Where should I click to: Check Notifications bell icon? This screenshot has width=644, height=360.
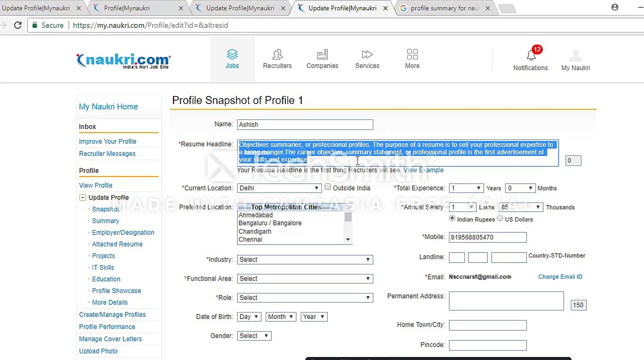point(531,55)
